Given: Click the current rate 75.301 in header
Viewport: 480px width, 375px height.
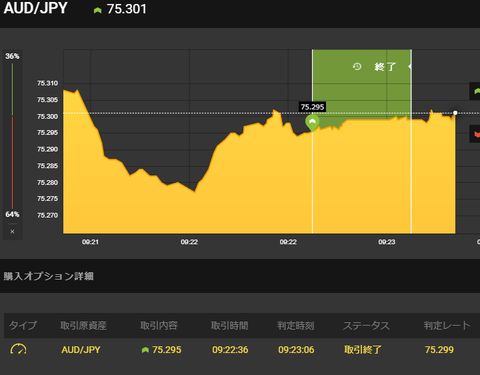Looking at the screenshot, I should 127,9.
